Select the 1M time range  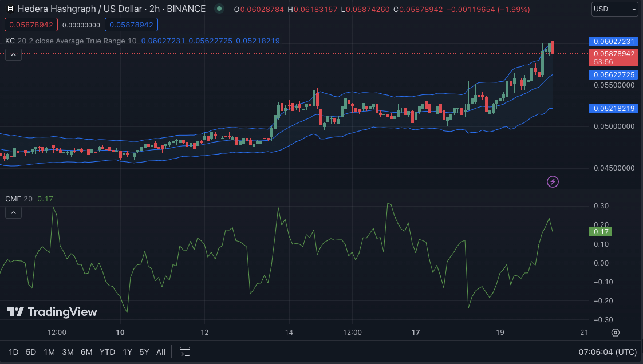coord(49,352)
